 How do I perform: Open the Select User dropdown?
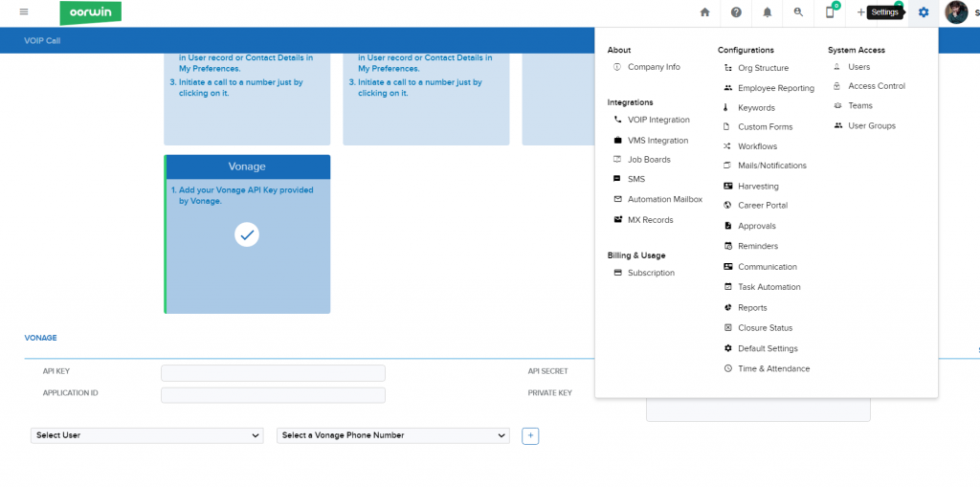tap(146, 435)
